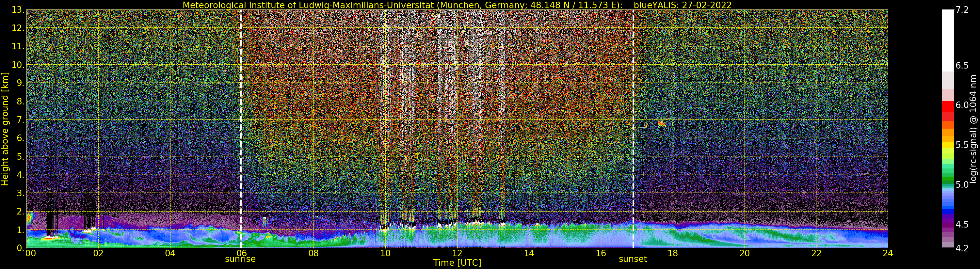This screenshot has height=269, width=980.
Task: Click the "7." height axis tick label
Action: click(21, 120)
